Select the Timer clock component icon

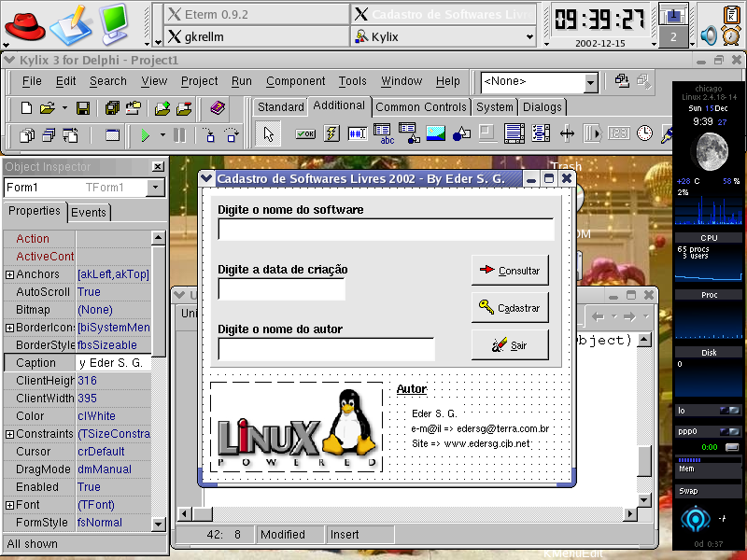click(x=644, y=133)
